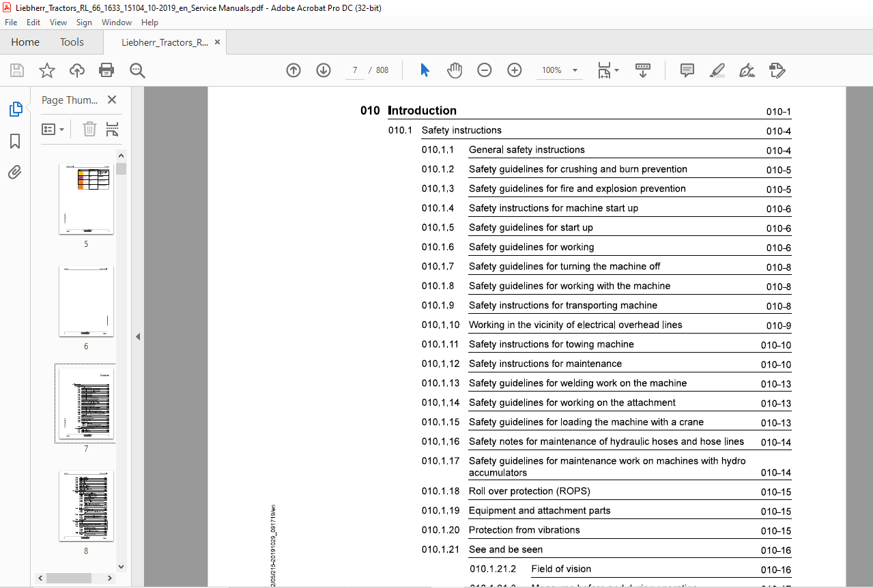Click the 'Introduction' heading
Viewport: 873px width, 588px height.
coord(423,111)
